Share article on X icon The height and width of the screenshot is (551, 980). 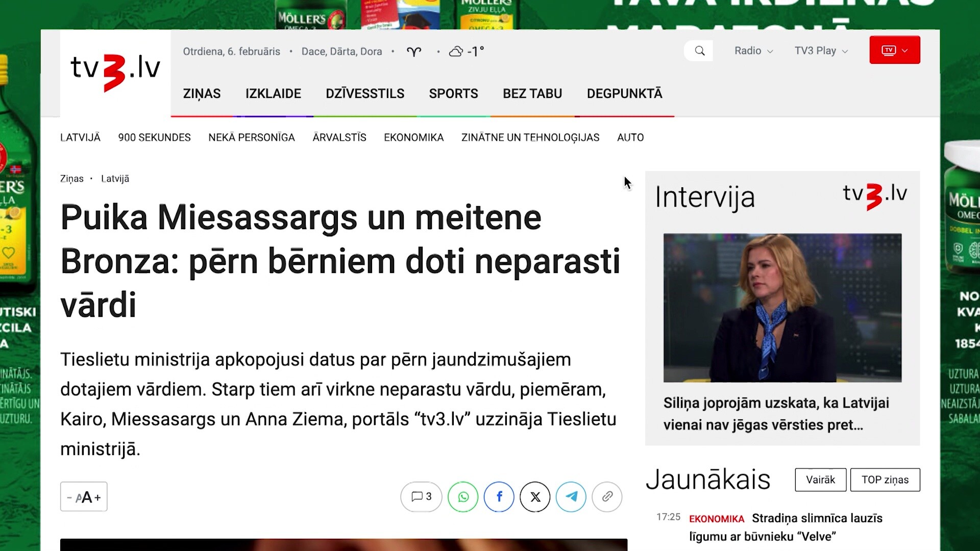coord(535,496)
